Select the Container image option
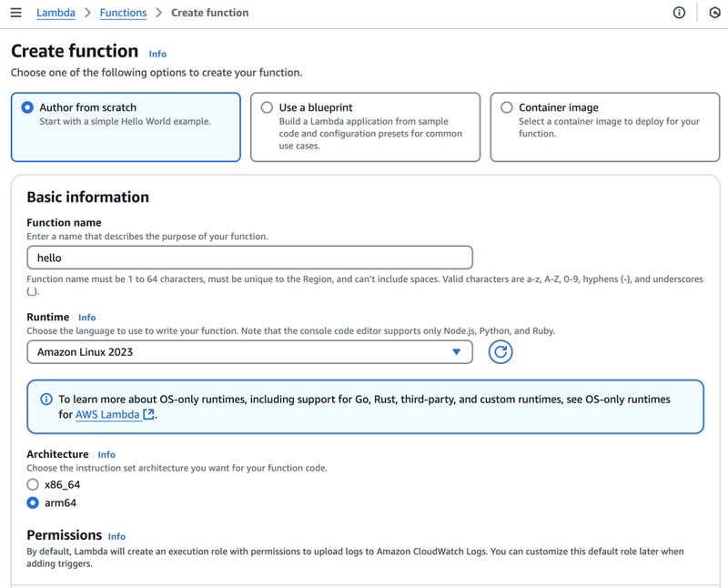This screenshot has width=728, height=588. [507, 107]
